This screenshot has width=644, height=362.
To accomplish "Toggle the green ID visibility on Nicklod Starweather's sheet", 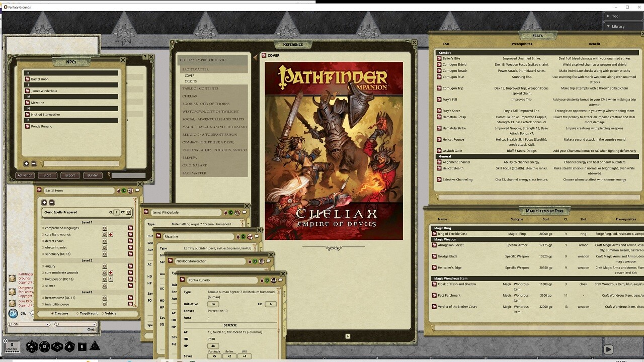I will click(255, 261).
